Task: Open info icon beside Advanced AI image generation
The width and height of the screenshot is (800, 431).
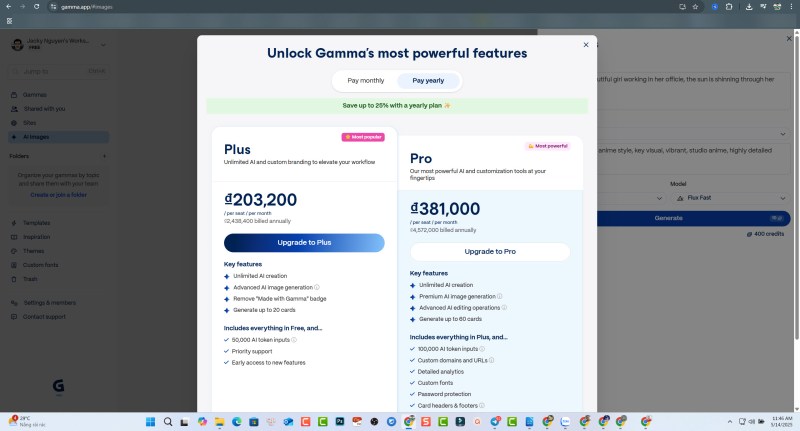Action: click(x=317, y=287)
